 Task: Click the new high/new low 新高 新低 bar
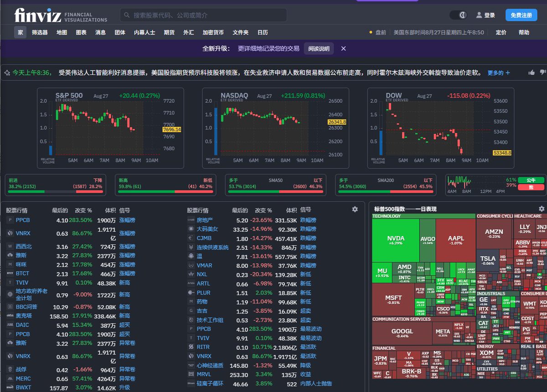[x=165, y=185]
